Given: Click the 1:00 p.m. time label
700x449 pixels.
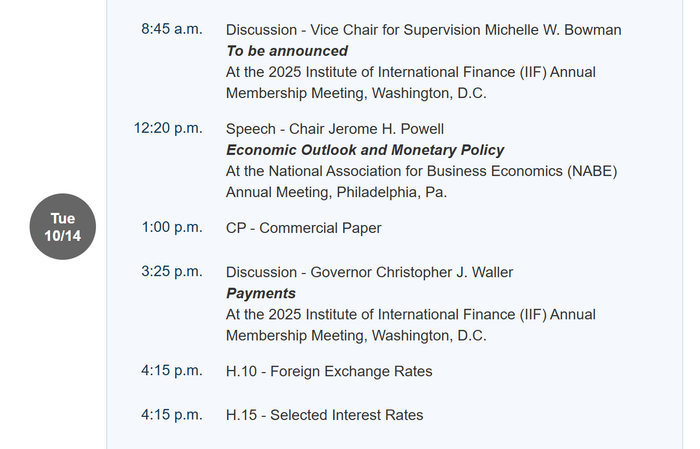Looking at the screenshot, I should [171, 227].
